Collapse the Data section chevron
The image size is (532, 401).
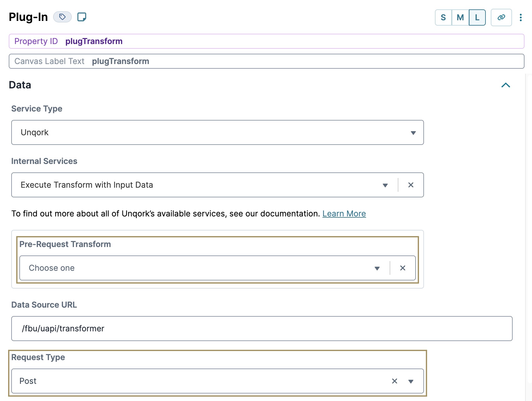pyautogui.click(x=506, y=85)
